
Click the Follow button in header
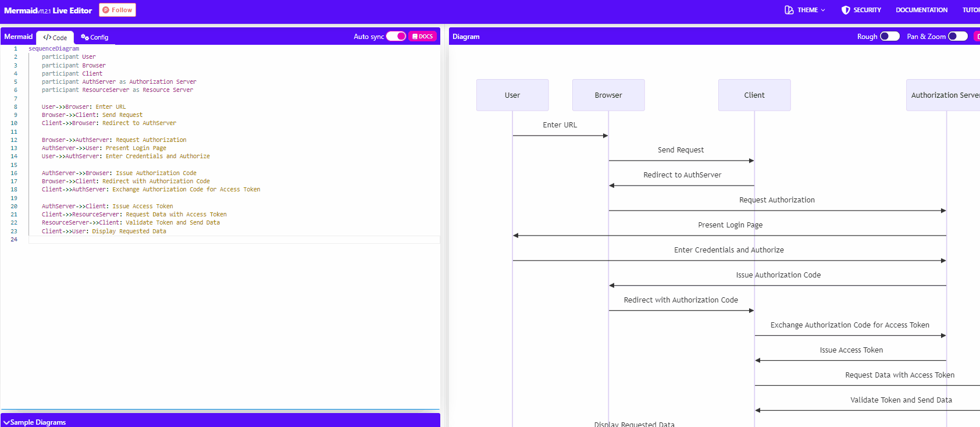117,10
